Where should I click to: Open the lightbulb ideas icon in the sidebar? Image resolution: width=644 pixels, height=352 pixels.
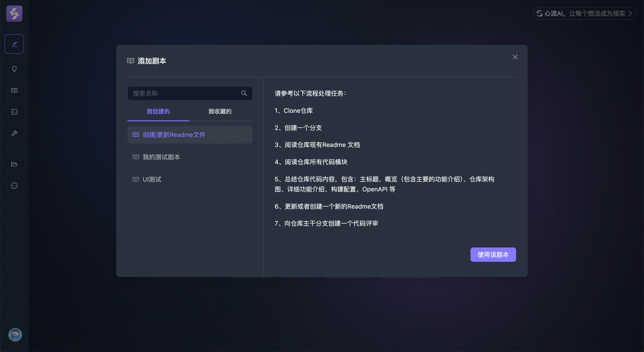(x=14, y=69)
